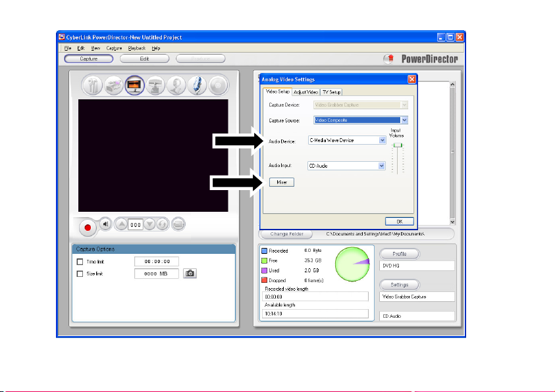555x392 pixels.
Task: Click the PowerDirector logo icon
Action: pyautogui.click(x=388, y=59)
